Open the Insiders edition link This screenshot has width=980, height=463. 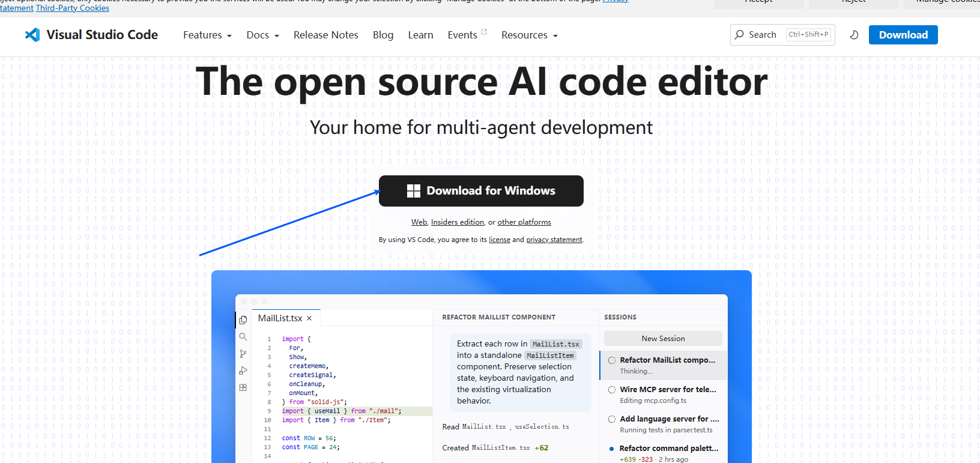click(458, 222)
